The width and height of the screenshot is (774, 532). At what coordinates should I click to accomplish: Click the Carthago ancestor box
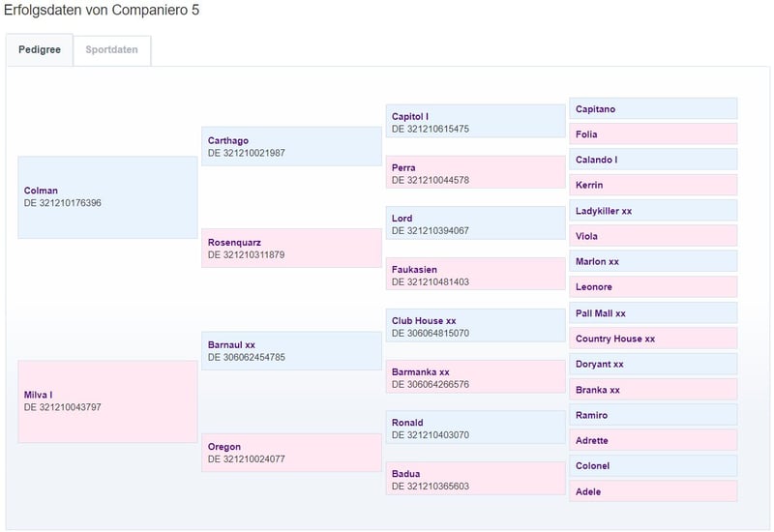pyautogui.click(x=291, y=146)
